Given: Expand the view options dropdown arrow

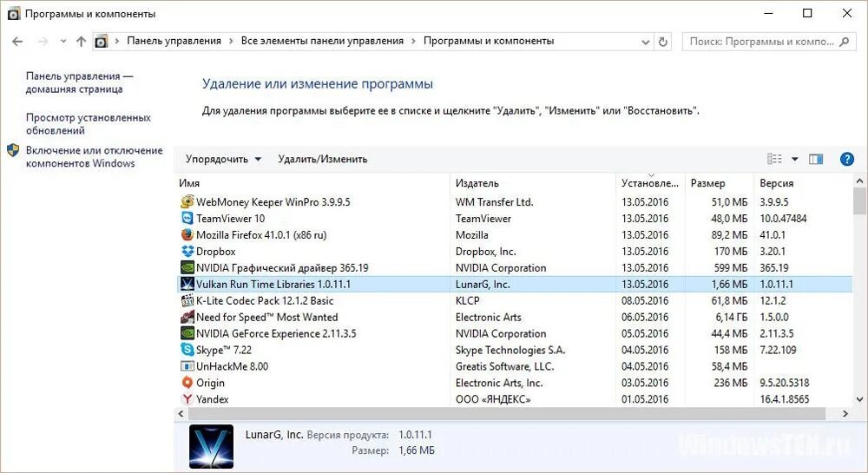Looking at the screenshot, I should [x=794, y=160].
